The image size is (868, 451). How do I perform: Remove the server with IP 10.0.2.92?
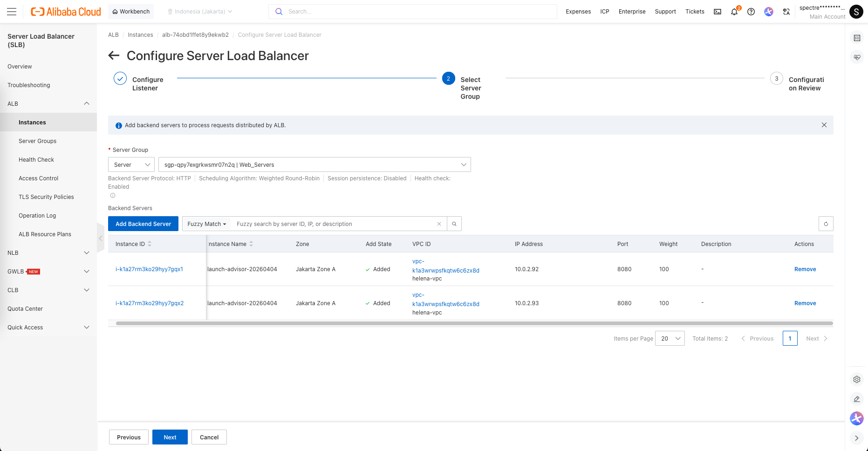tap(805, 269)
